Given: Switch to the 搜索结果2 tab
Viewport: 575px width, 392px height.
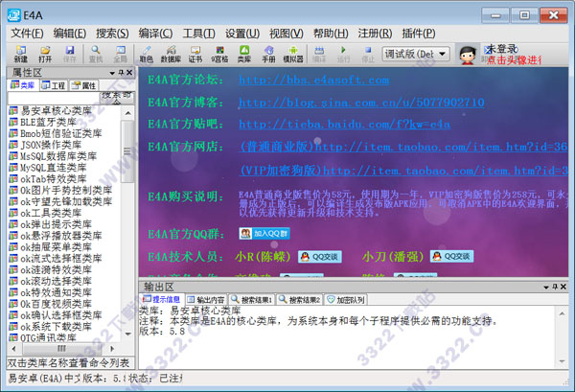Looking at the screenshot, I should pos(300,300).
